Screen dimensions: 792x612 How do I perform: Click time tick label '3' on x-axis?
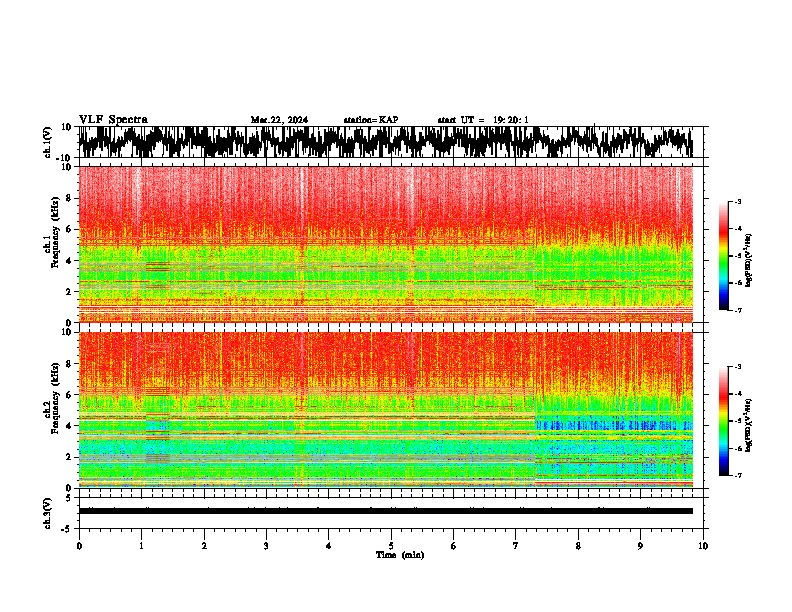coord(266,546)
